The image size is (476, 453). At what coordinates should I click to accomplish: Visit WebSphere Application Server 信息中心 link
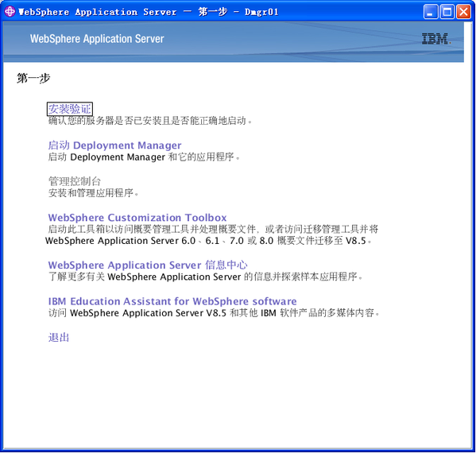148,265
